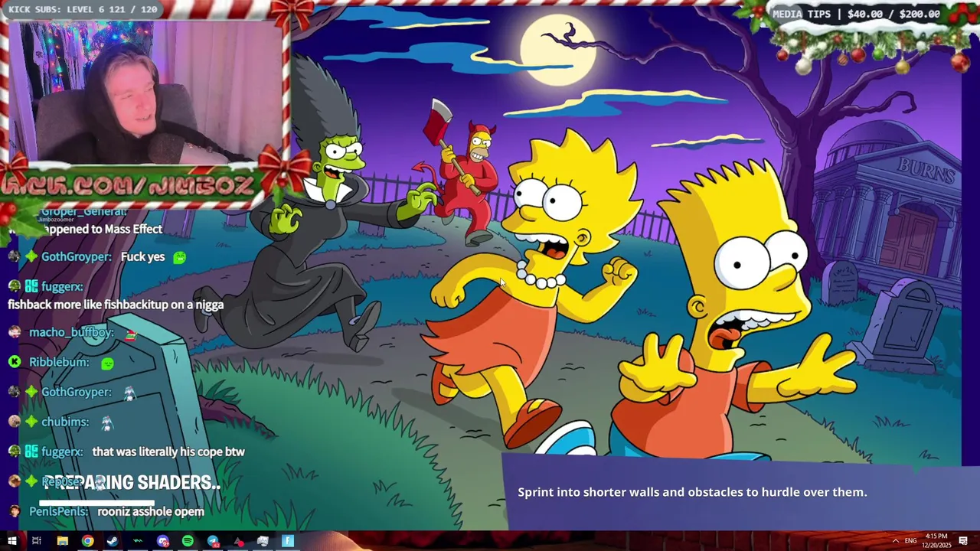Open Discord with the 9+ notification badge
This screenshot has height=551, width=980.
tap(163, 541)
